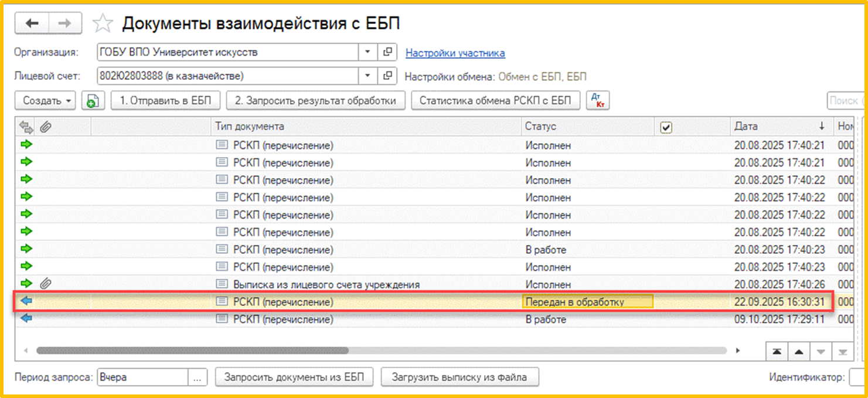Viewport: 868px width, 398px height.
Task: Open Статистика обмена РСКП с ЕБП
Action: (496, 100)
